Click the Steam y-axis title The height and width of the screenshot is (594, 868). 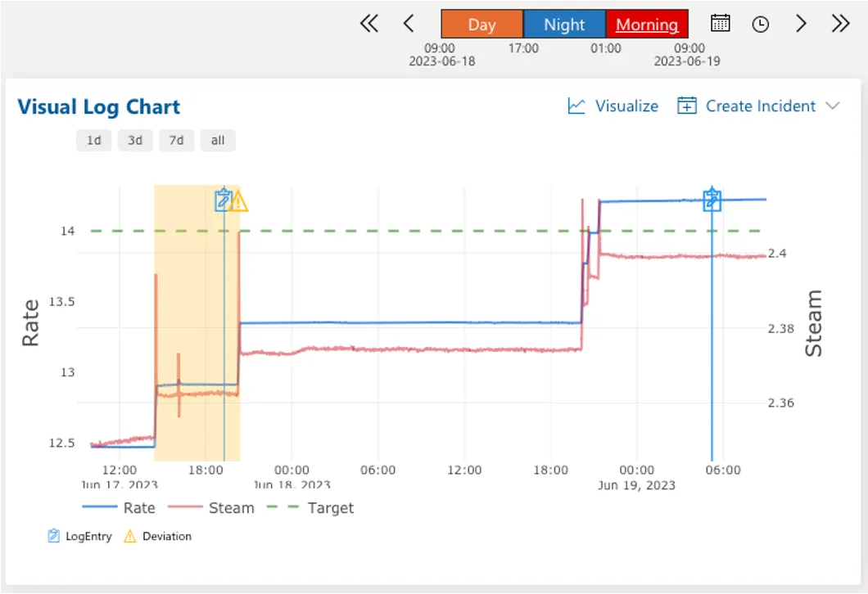[813, 323]
